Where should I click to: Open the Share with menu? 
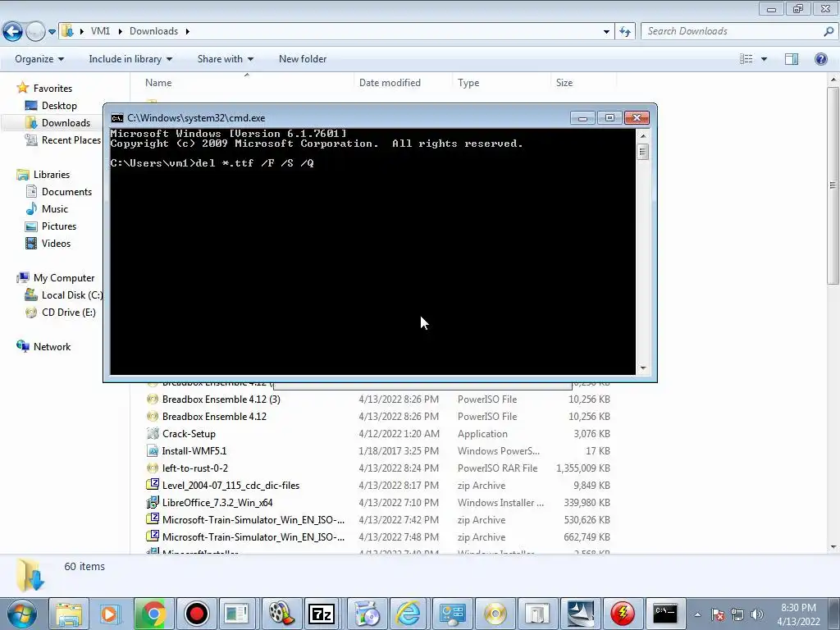click(225, 59)
